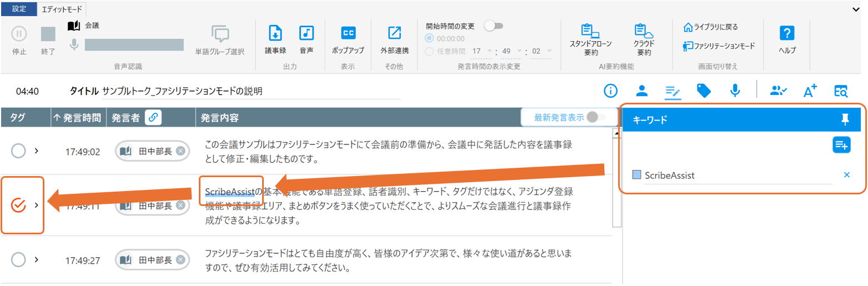Click the 議事録 export icon
This screenshot has height=286, width=868.
point(275,34)
